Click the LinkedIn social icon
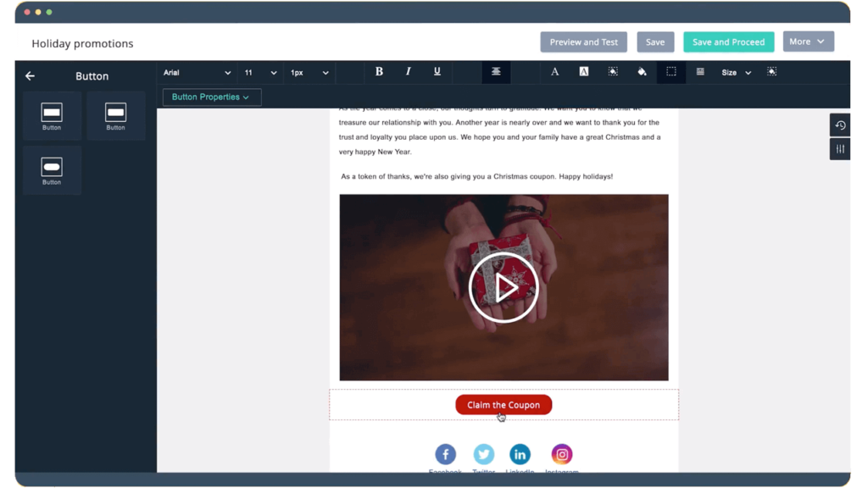Screen dimensions: 868x488 tap(520, 455)
